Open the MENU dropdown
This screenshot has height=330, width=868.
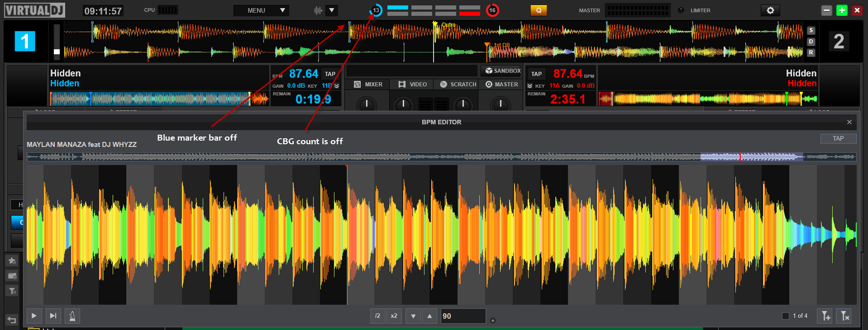261,10
